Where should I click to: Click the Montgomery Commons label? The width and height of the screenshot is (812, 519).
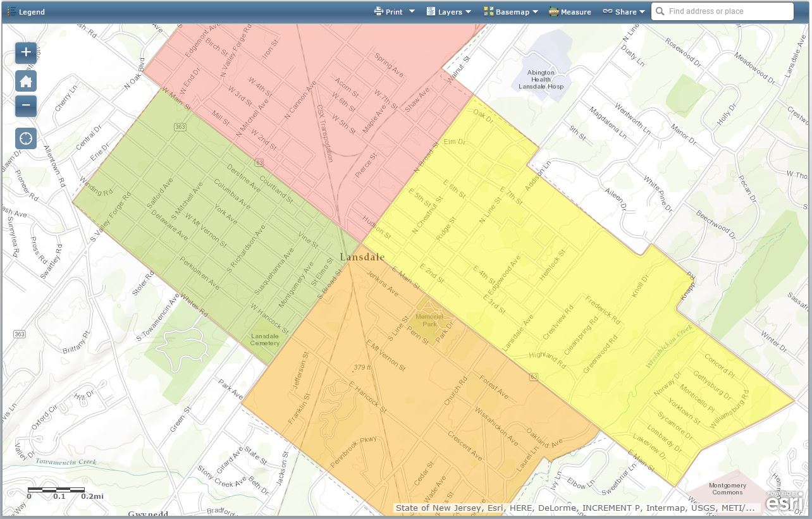(x=727, y=489)
